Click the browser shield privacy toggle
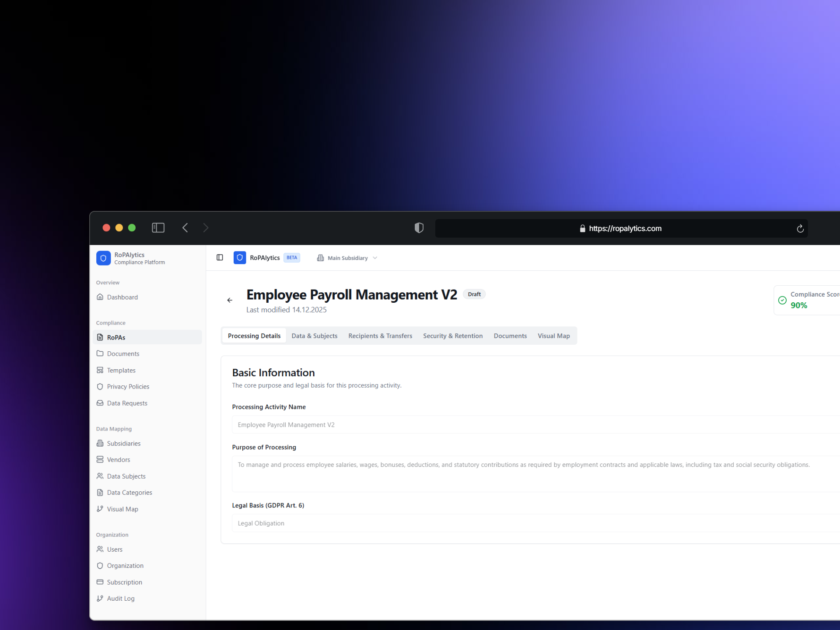The height and width of the screenshot is (630, 840). pyautogui.click(x=419, y=227)
